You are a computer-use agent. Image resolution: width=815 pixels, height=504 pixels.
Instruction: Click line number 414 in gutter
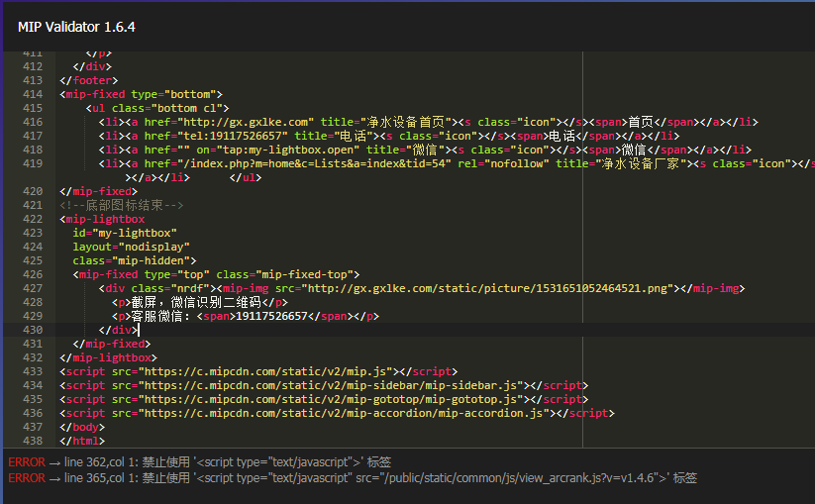point(33,95)
